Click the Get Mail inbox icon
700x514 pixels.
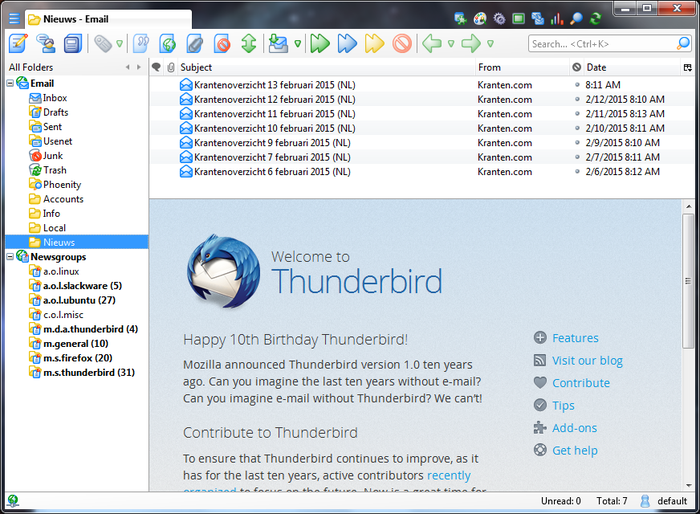tap(278, 44)
